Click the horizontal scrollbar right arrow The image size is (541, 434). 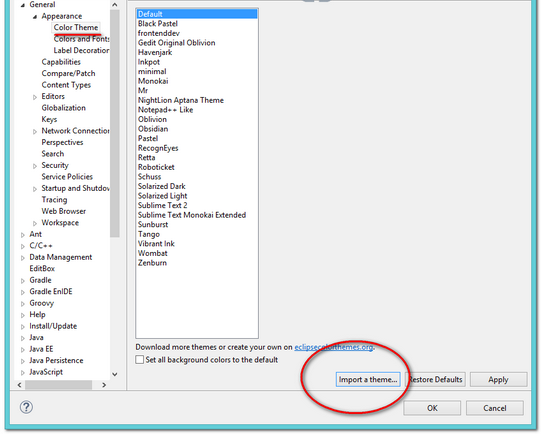pos(104,385)
